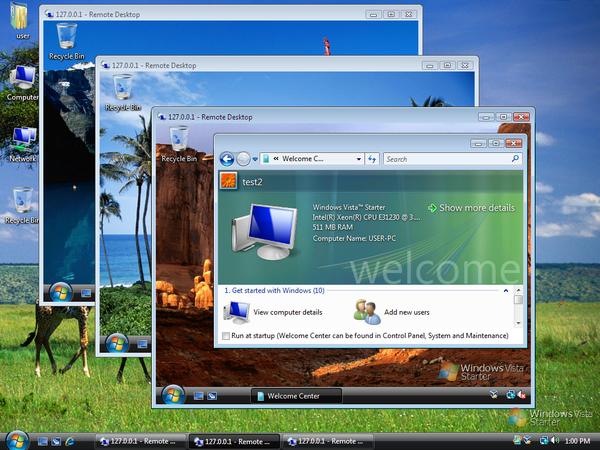Click Show more details link
The image size is (600, 450).
pos(471,208)
